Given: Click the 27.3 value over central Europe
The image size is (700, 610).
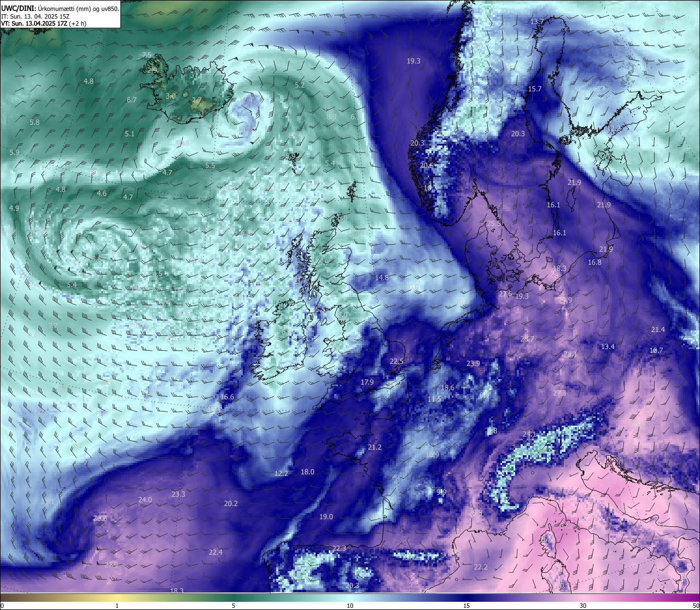Looking at the screenshot, I should (559, 393).
